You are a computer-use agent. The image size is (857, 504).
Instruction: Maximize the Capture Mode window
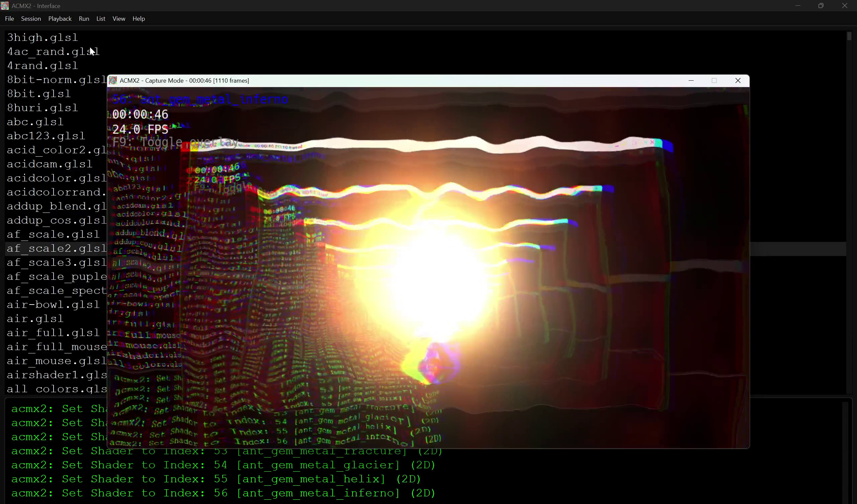[x=714, y=81]
